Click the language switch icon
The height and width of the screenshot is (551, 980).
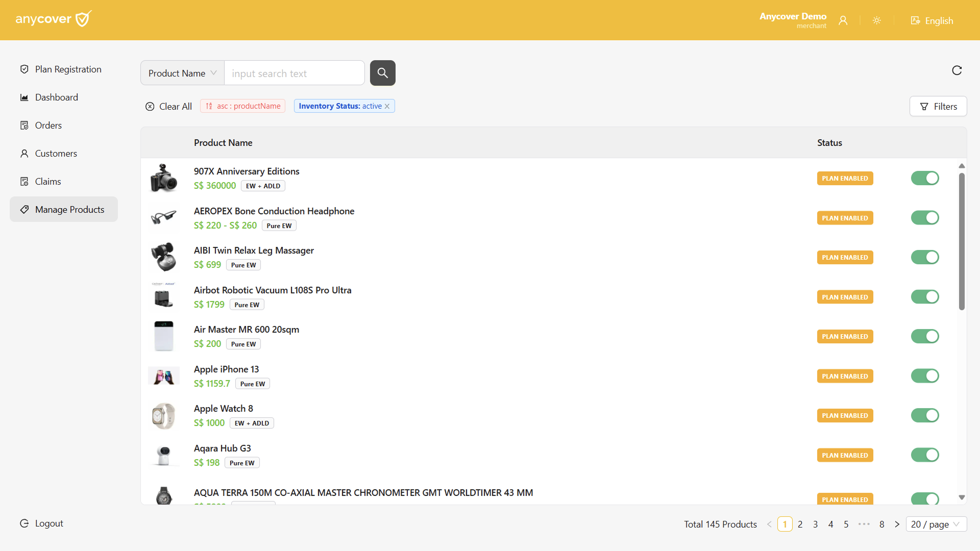click(916, 20)
